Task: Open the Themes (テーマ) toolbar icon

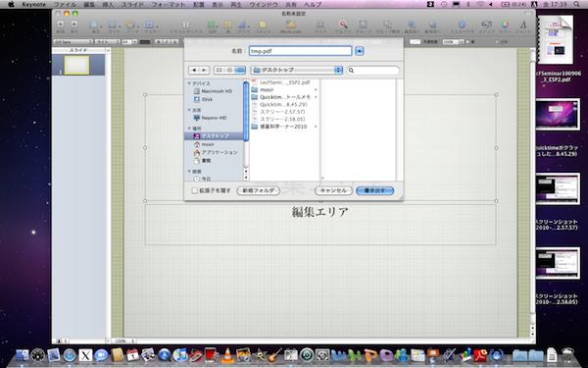Action: pyautogui.click(x=130, y=26)
